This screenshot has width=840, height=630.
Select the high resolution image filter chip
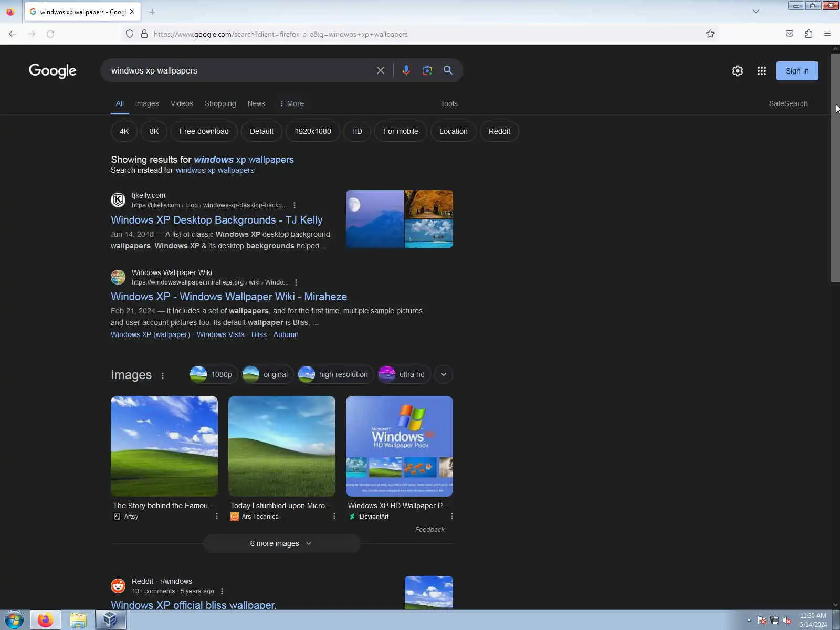pos(335,374)
